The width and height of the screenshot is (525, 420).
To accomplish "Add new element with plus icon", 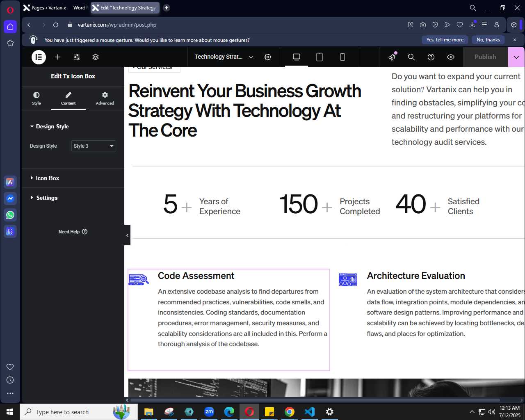I will click(58, 57).
